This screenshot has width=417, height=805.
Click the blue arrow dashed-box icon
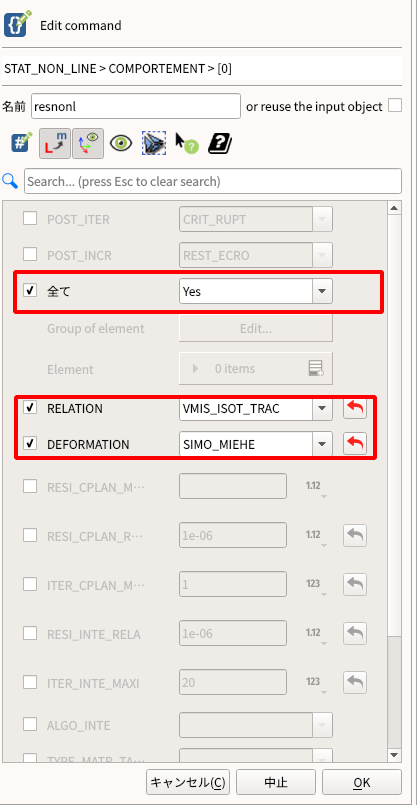(x=154, y=143)
